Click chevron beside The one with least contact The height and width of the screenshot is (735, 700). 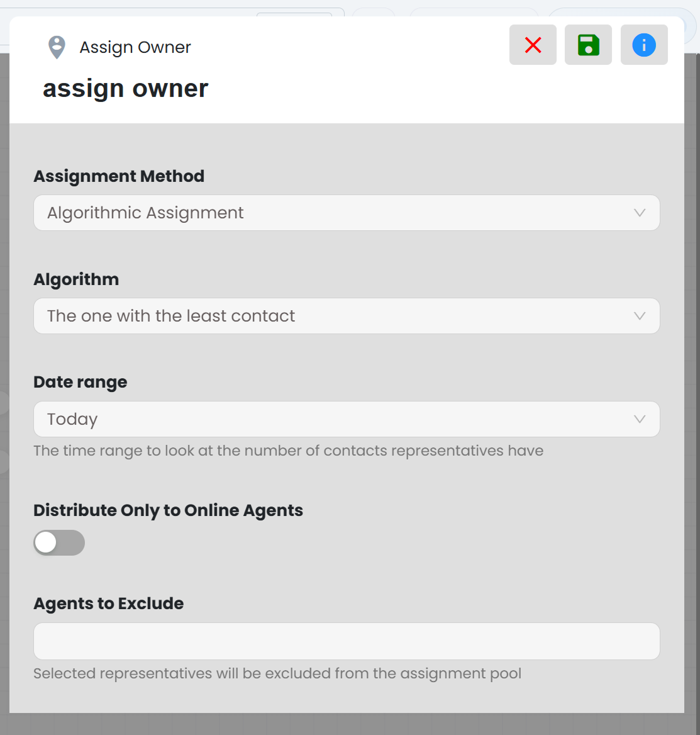point(640,316)
